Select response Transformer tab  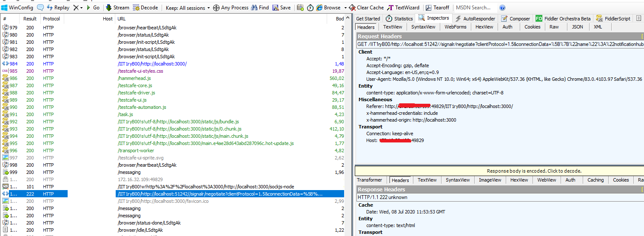click(369, 180)
